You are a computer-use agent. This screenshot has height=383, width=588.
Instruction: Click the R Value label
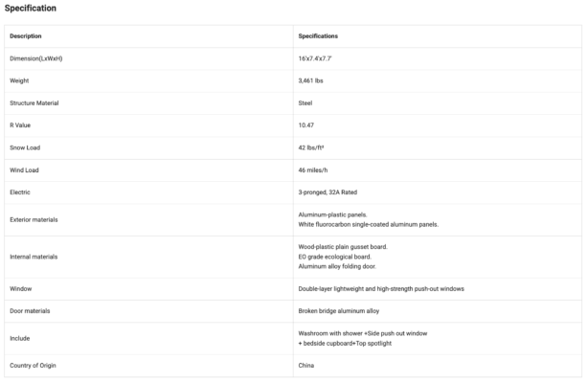pos(20,125)
